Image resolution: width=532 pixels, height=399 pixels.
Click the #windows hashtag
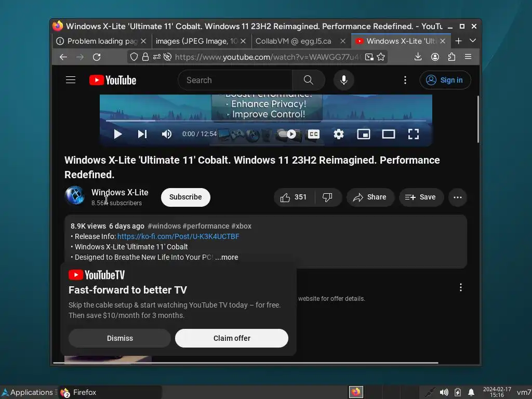coord(164,226)
